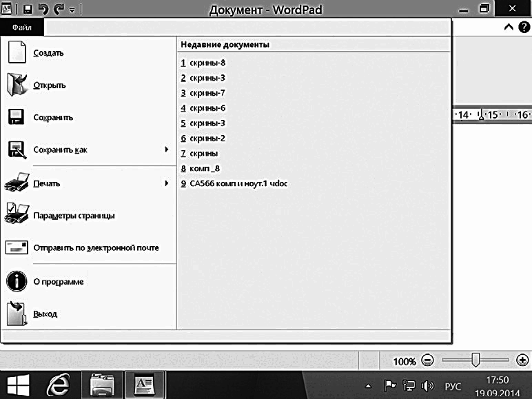Click the zoom in plus button
Screen dimensions: 532x399
(522, 360)
